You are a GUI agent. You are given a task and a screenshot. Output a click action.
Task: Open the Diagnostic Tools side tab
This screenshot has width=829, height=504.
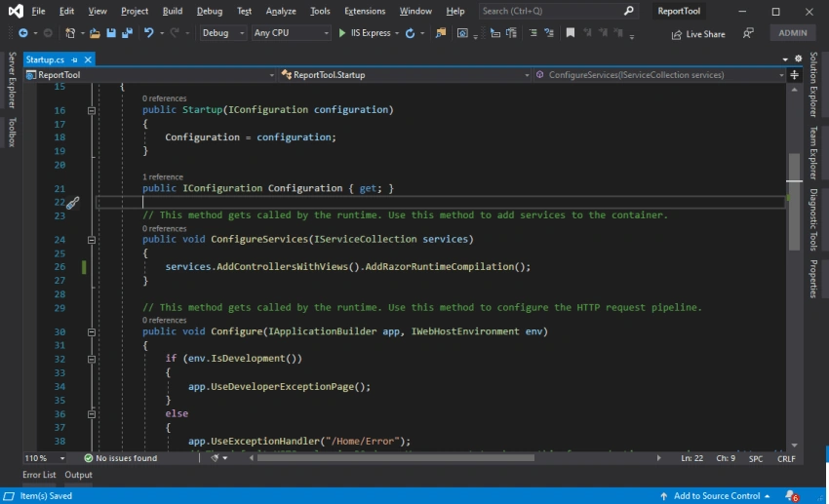(x=813, y=219)
